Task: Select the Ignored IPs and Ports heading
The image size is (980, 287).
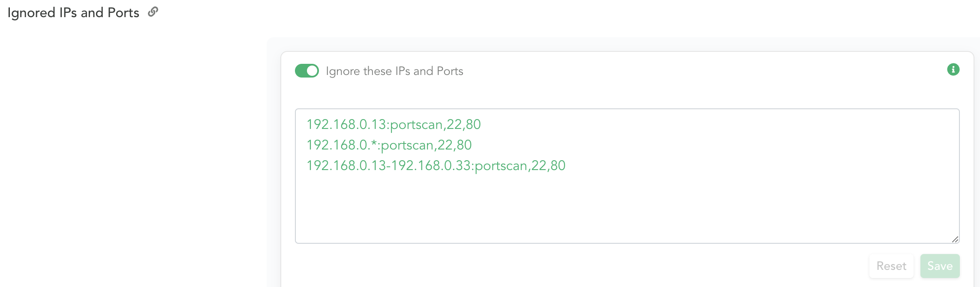Action: (73, 12)
